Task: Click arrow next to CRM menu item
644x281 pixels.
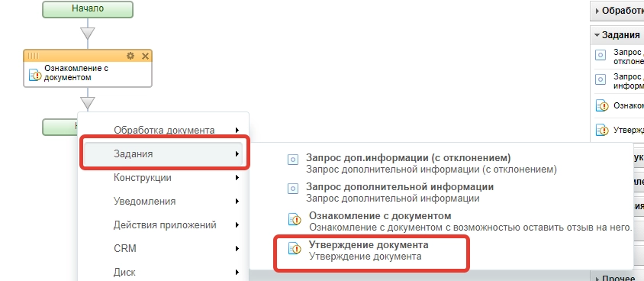Action: [237, 248]
